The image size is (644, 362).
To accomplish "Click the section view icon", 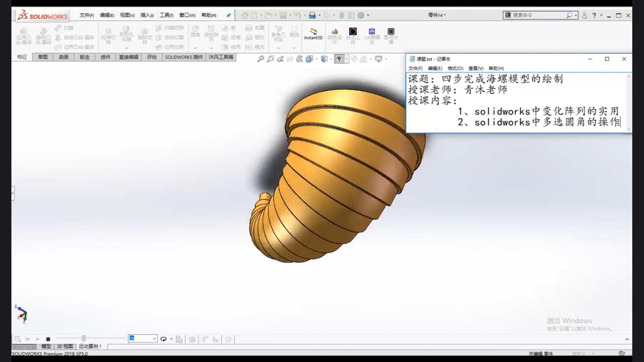I will (290, 59).
